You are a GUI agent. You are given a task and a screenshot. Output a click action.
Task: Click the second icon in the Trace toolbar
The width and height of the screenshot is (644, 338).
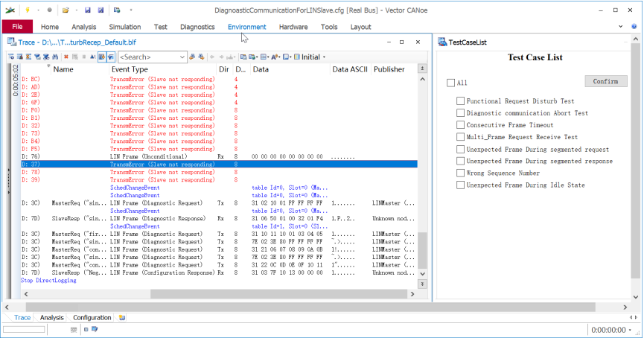point(19,57)
